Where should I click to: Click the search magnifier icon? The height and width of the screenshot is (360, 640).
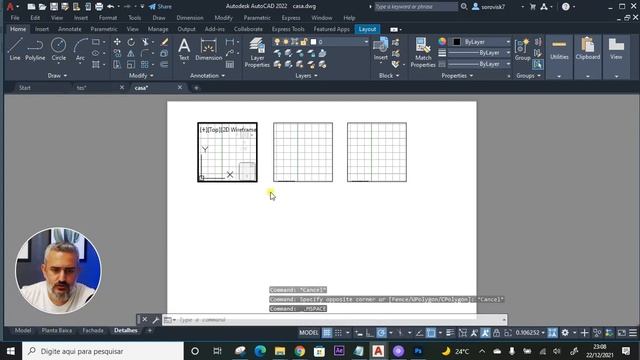click(x=464, y=7)
